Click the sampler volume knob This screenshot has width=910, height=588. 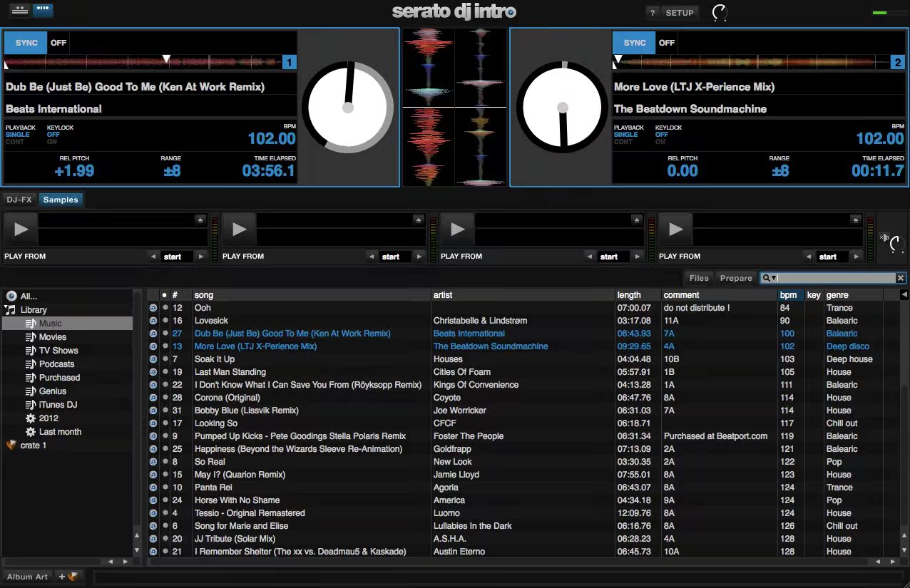coord(897,244)
